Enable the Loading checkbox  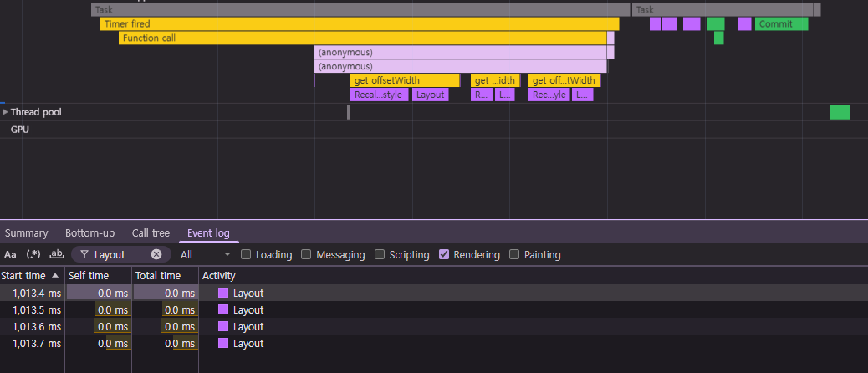tap(247, 254)
